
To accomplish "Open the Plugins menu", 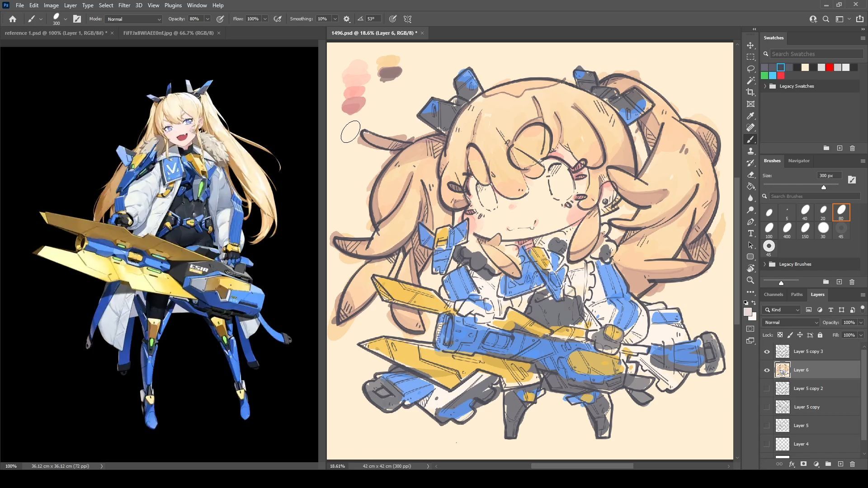I will (173, 5).
